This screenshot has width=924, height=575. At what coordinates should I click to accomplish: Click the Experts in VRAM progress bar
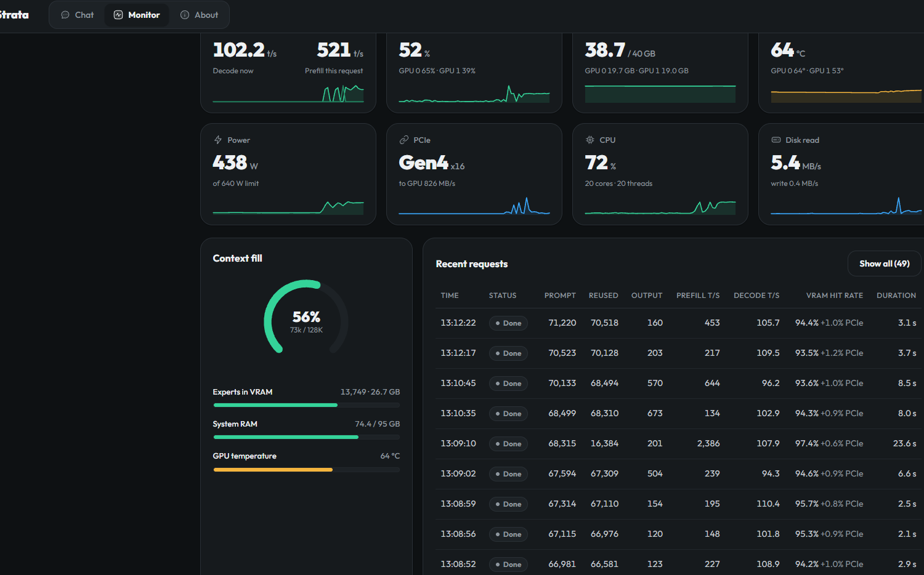(x=307, y=405)
